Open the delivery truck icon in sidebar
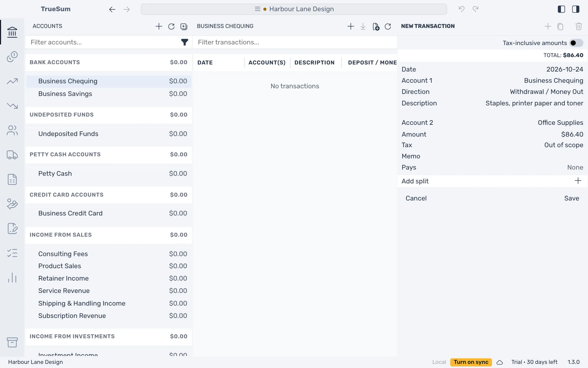The height and width of the screenshot is (368, 588). [12, 155]
